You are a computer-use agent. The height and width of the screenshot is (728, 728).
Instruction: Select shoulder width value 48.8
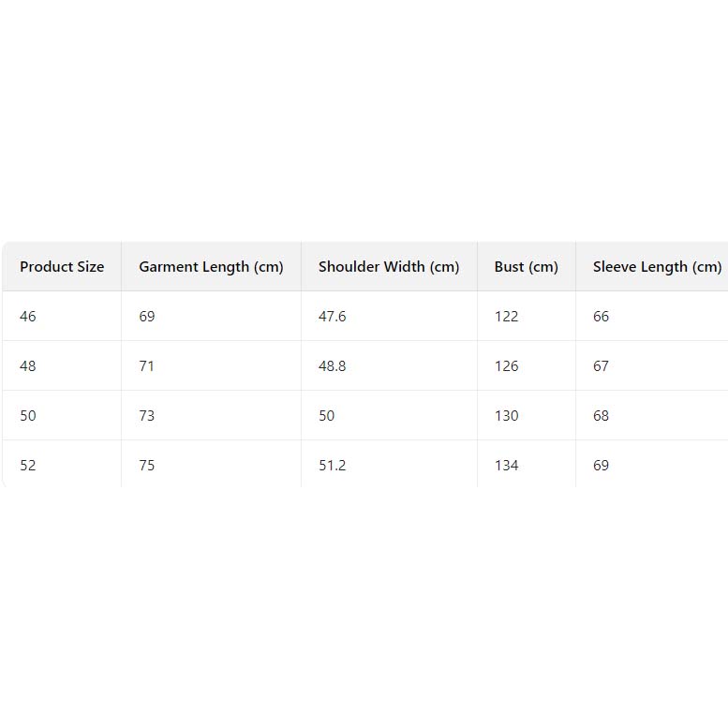point(332,366)
